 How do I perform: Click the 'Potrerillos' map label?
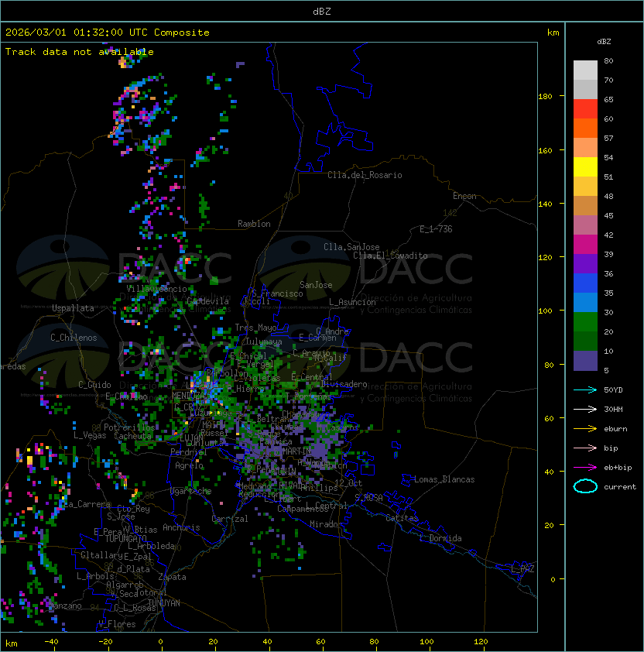click(129, 427)
